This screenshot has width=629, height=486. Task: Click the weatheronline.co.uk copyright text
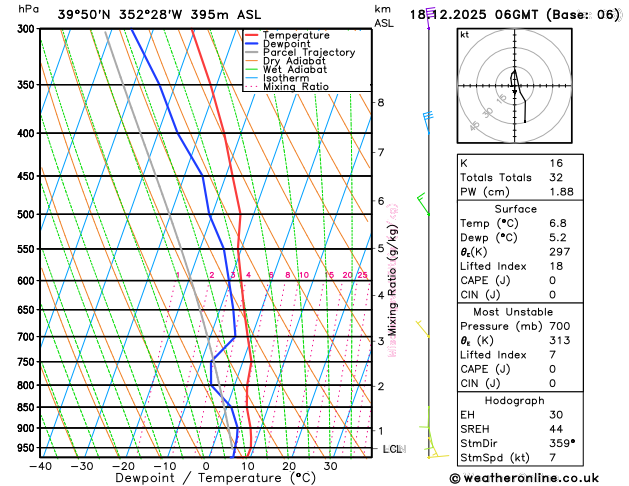(524, 478)
